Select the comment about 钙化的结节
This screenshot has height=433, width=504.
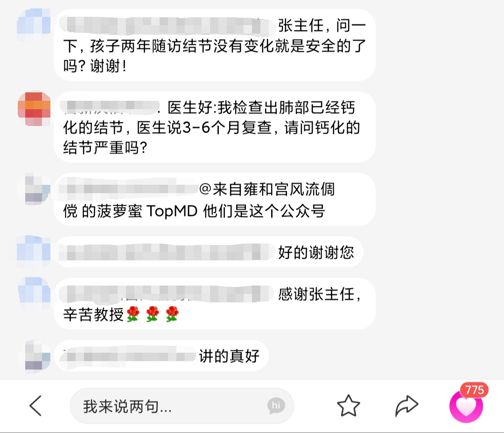point(214,126)
